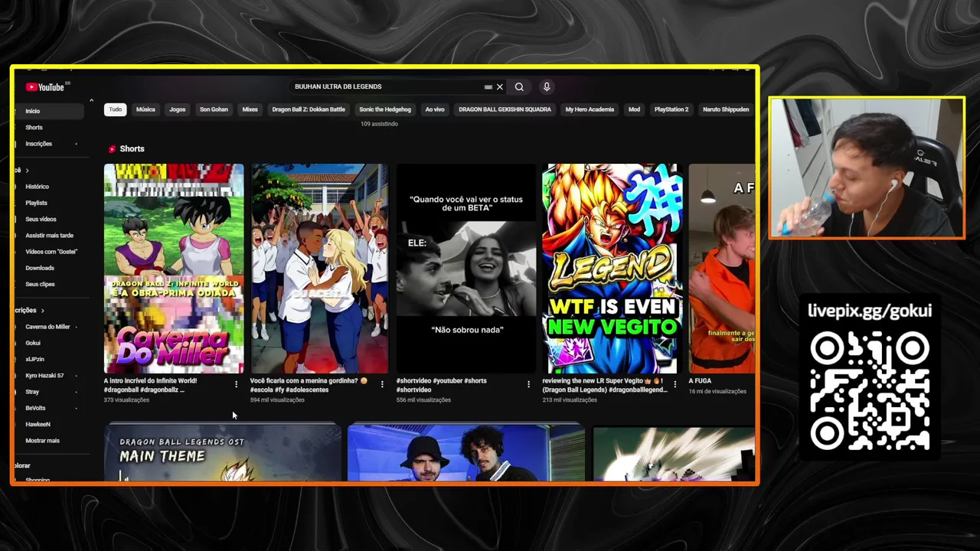Open video thumbnail with two men on blue background
Screen dimensions: 980x551
point(466,453)
